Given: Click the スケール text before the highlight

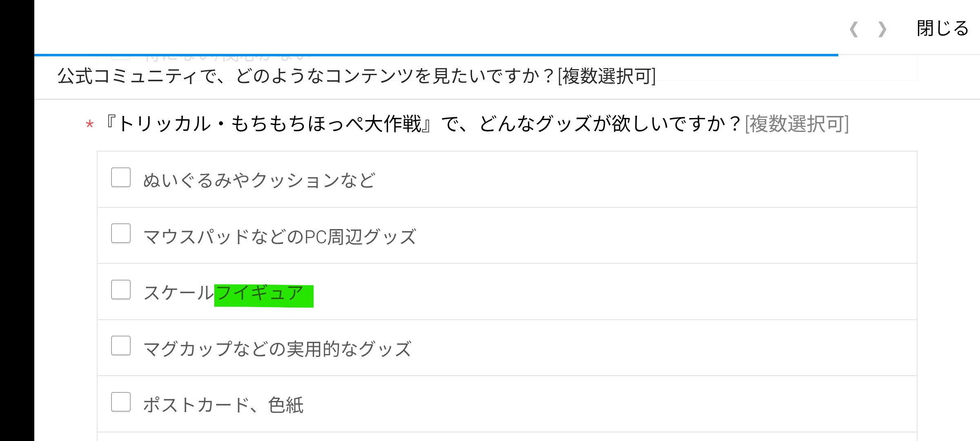Looking at the screenshot, I should point(178,293).
